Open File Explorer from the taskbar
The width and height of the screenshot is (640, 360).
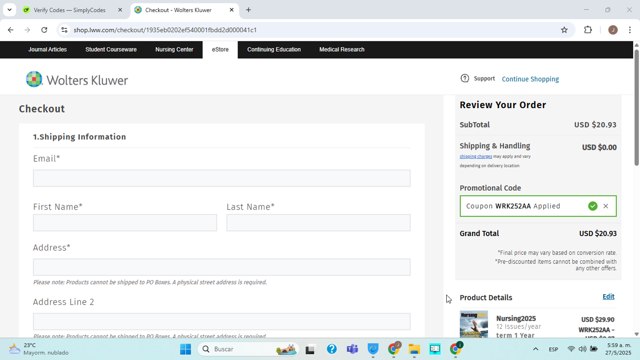[414, 349]
